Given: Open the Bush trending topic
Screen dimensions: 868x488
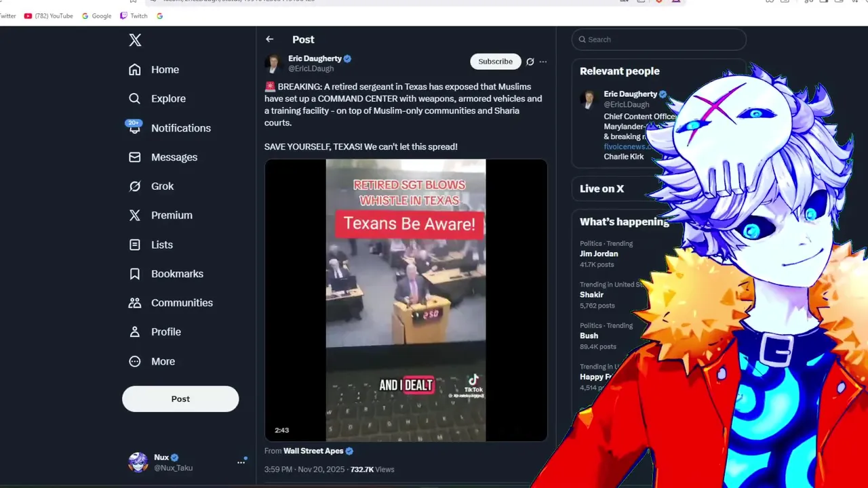Looking at the screenshot, I should (589, 335).
